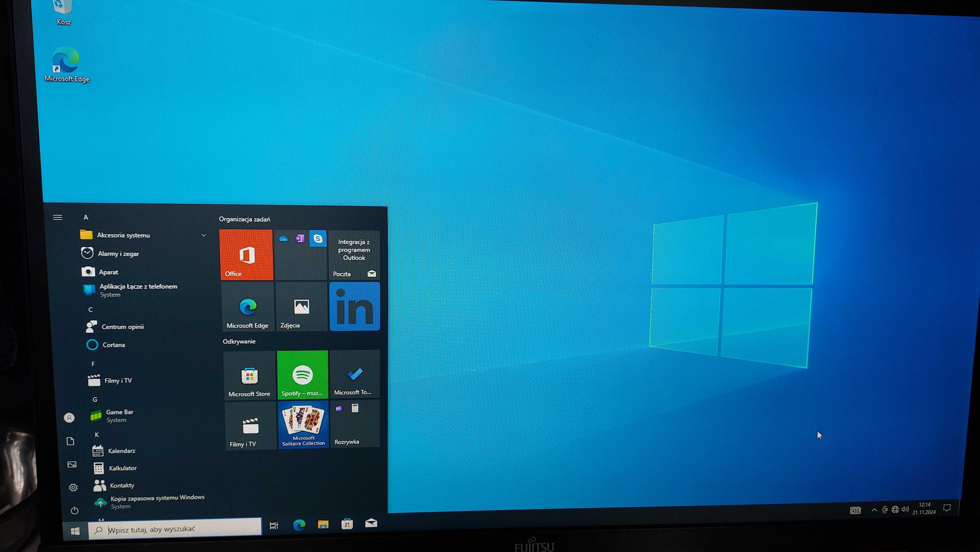
Task: Open Game Bar app
Action: [x=120, y=416]
